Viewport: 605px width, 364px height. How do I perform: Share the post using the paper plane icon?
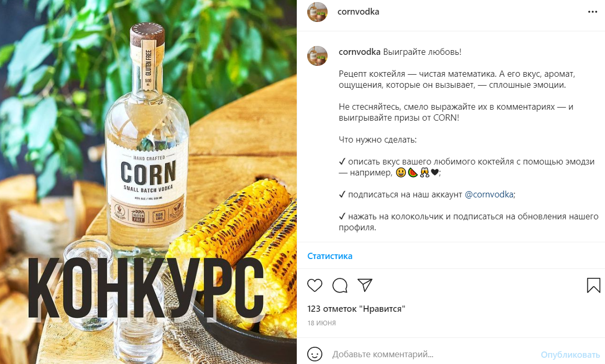[365, 285]
